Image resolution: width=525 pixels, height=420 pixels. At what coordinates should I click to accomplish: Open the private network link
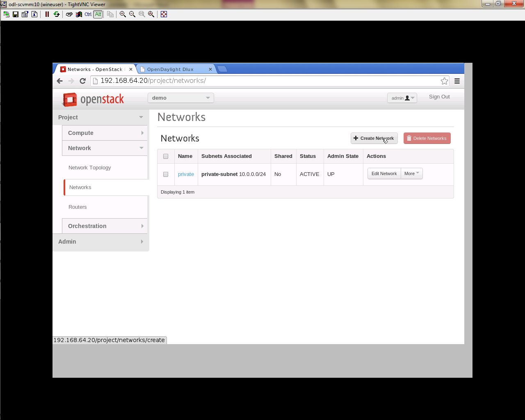coord(186,174)
